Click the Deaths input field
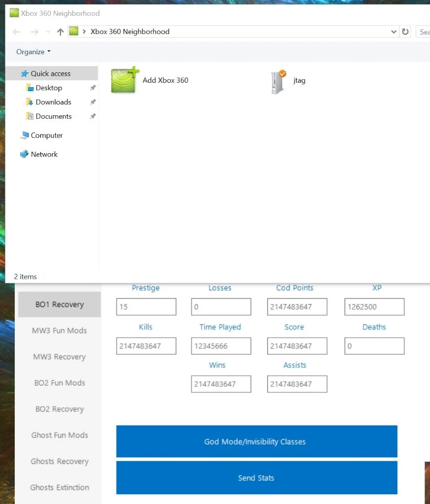Viewport: 430px width, 504px height. click(x=374, y=346)
